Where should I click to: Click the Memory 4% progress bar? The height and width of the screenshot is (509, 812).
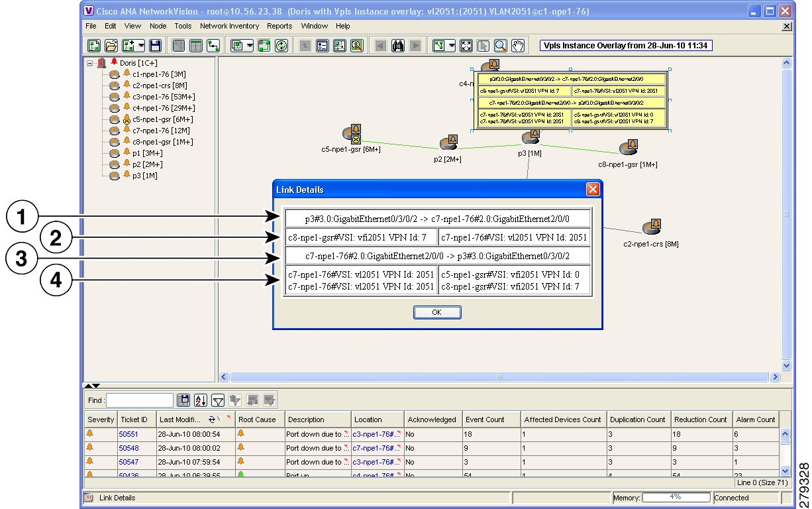pos(676,498)
